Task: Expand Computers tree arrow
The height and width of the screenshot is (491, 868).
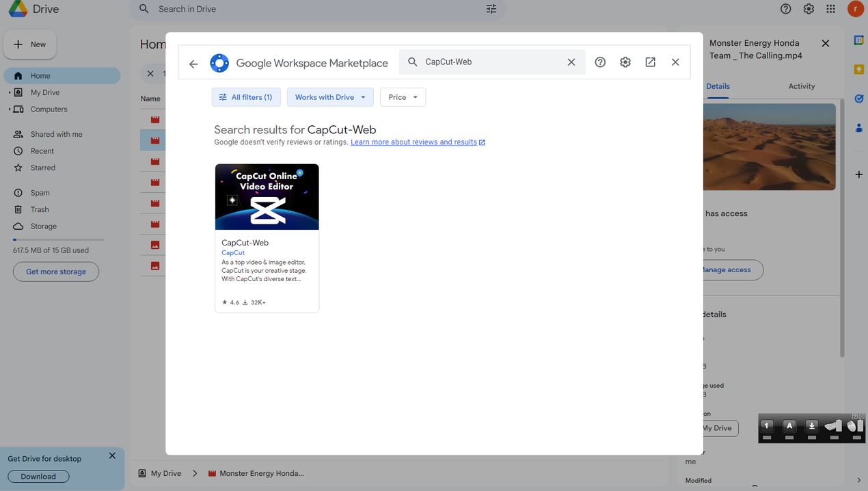Action: (x=10, y=109)
